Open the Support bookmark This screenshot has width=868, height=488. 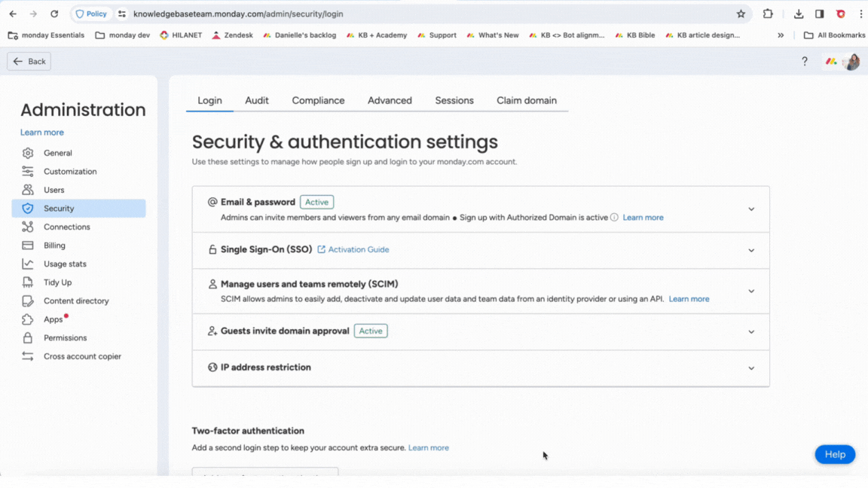(437, 35)
